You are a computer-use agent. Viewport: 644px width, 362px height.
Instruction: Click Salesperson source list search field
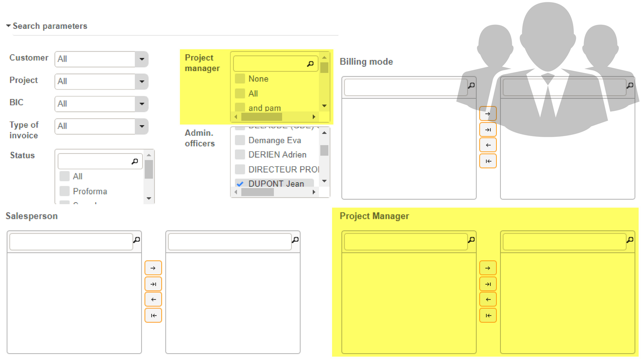[71, 242]
